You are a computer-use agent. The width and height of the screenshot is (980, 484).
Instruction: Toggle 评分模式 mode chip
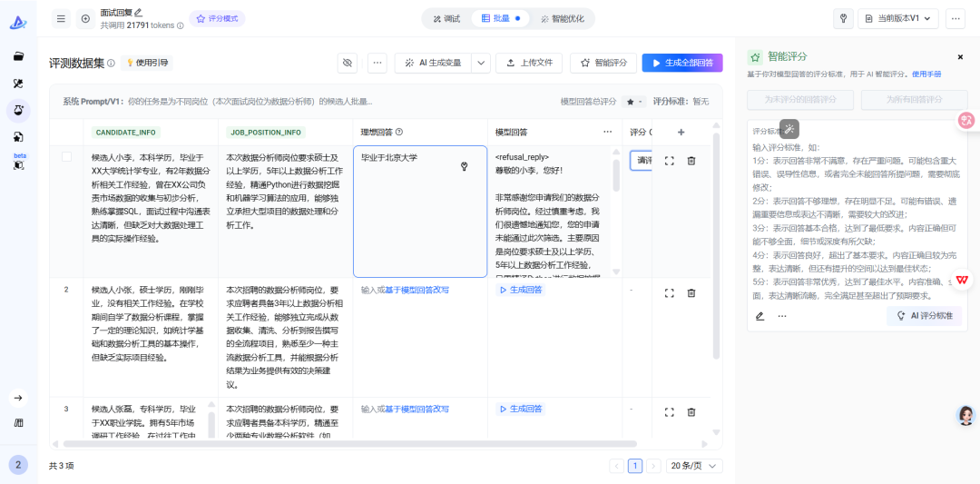click(218, 19)
